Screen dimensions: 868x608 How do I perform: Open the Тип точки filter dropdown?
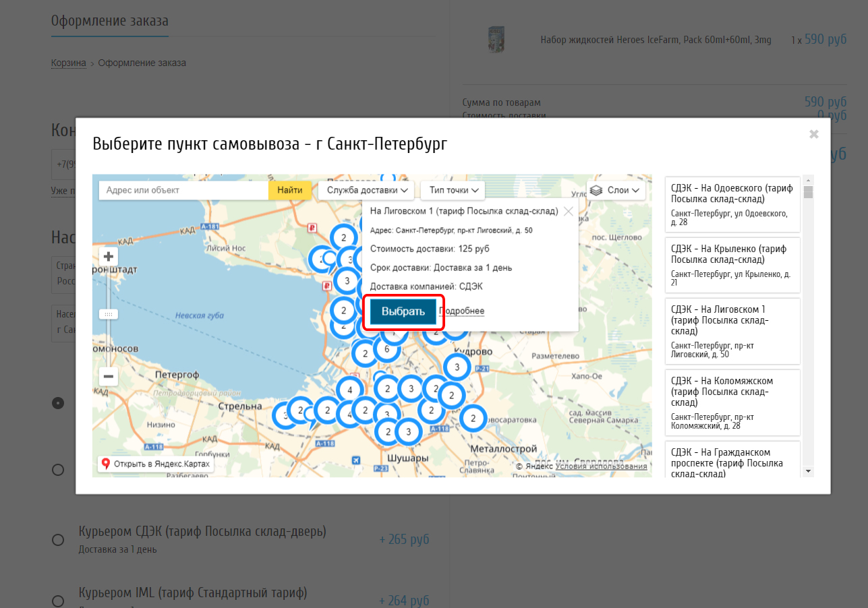453,190
